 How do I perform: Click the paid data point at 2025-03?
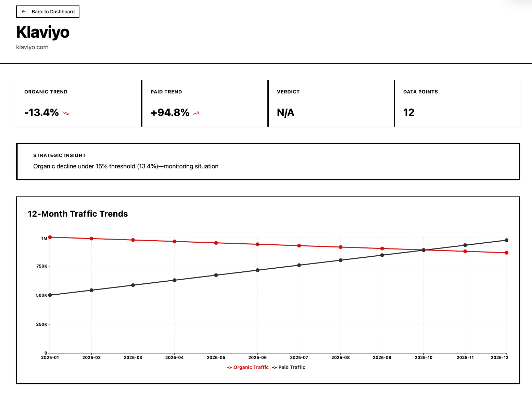(x=133, y=285)
